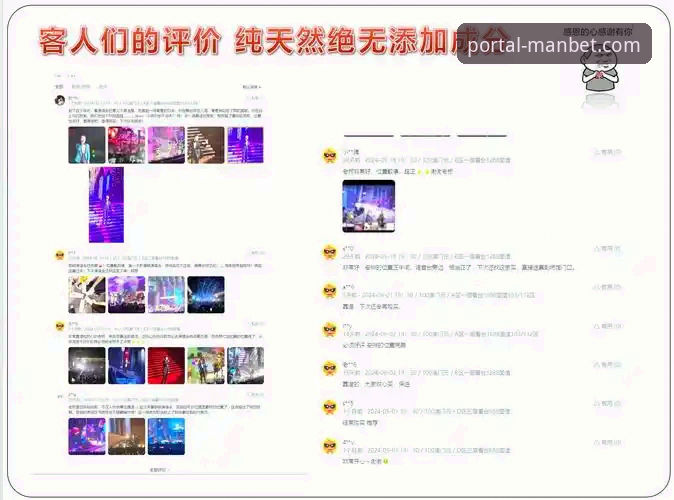The image size is (674, 500).
Task: Mark the video review as 有用
Action: pyautogui.click(x=607, y=152)
